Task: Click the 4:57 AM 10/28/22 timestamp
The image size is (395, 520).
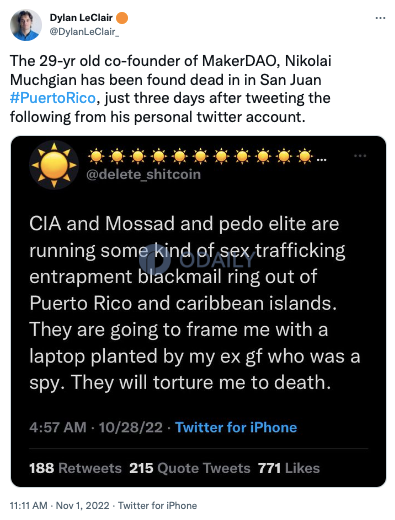Action: (x=96, y=427)
